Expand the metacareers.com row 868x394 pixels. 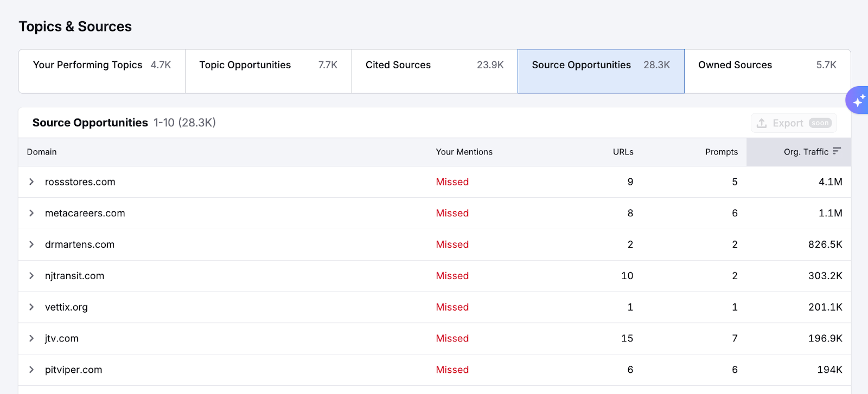point(31,214)
